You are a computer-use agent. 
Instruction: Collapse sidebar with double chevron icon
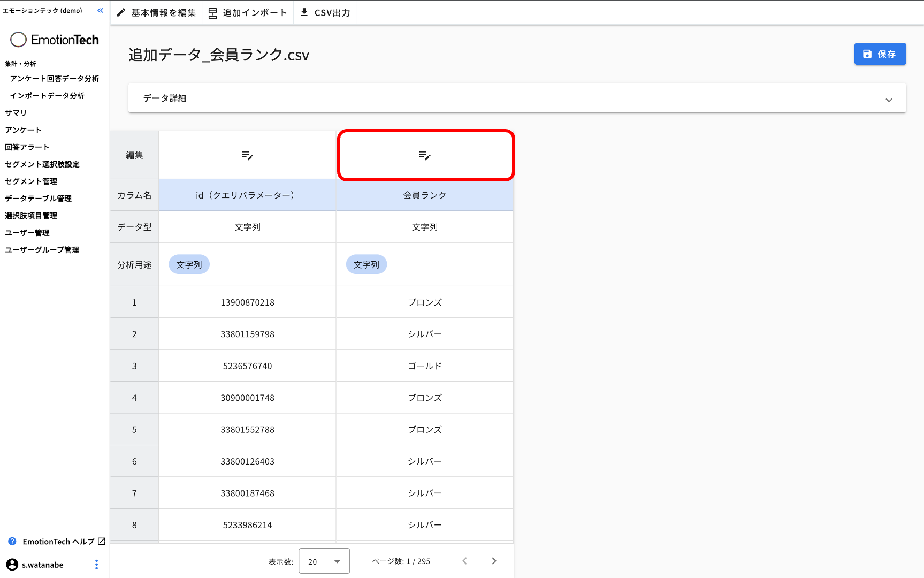(x=100, y=11)
